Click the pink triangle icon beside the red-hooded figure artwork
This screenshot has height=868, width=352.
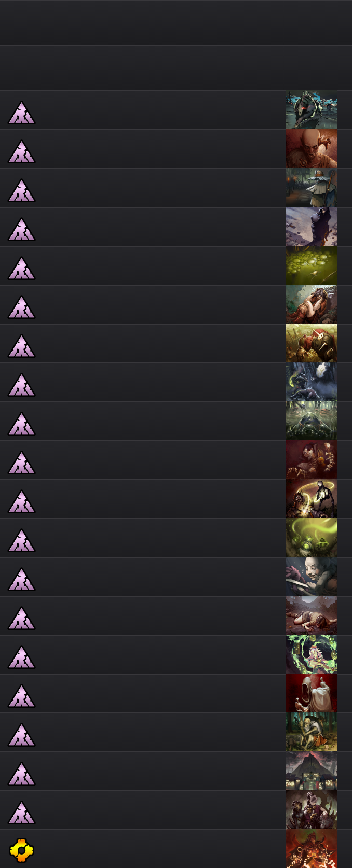click(x=21, y=696)
